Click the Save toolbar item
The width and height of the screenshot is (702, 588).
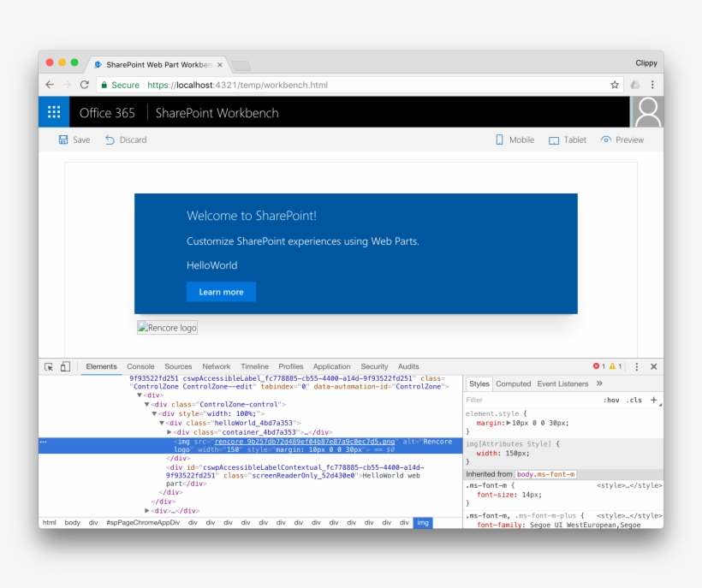(x=74, y=140)
